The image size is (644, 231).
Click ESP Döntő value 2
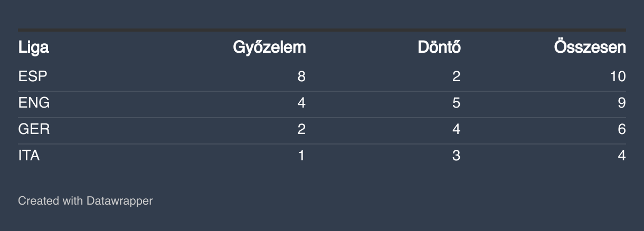[457, 76]
